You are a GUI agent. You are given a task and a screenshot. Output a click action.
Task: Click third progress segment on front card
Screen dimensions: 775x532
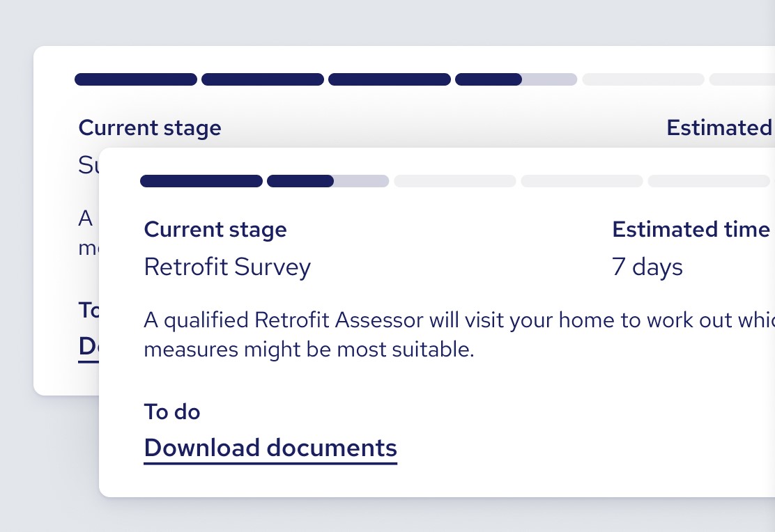455,181
